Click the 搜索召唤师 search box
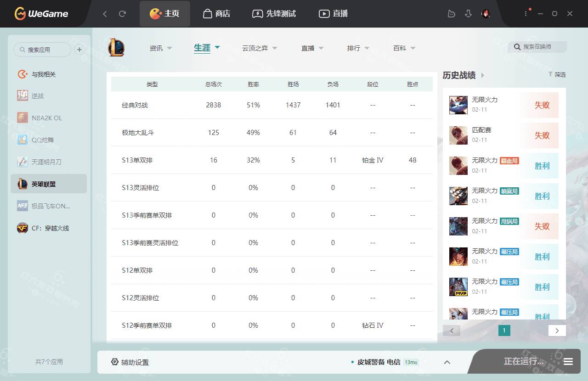This screenshot has height=381, width=588. [x=537, y=47]
